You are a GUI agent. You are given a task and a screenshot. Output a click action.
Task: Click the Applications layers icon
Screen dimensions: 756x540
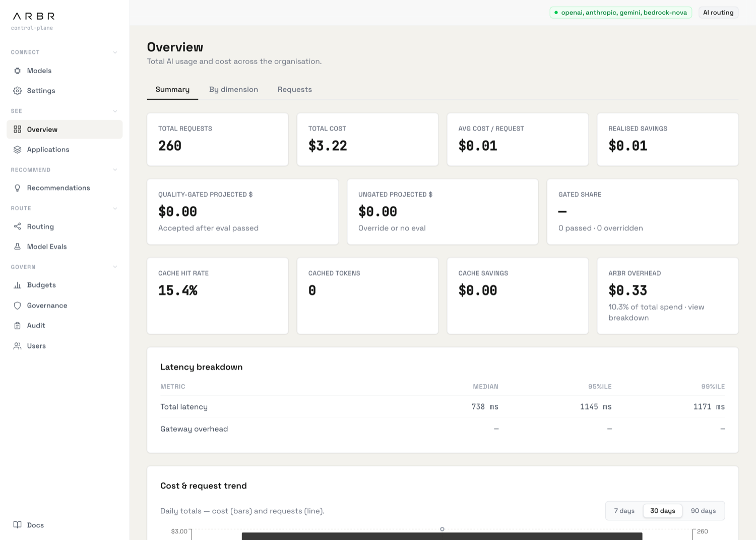[x=17, y=150]
